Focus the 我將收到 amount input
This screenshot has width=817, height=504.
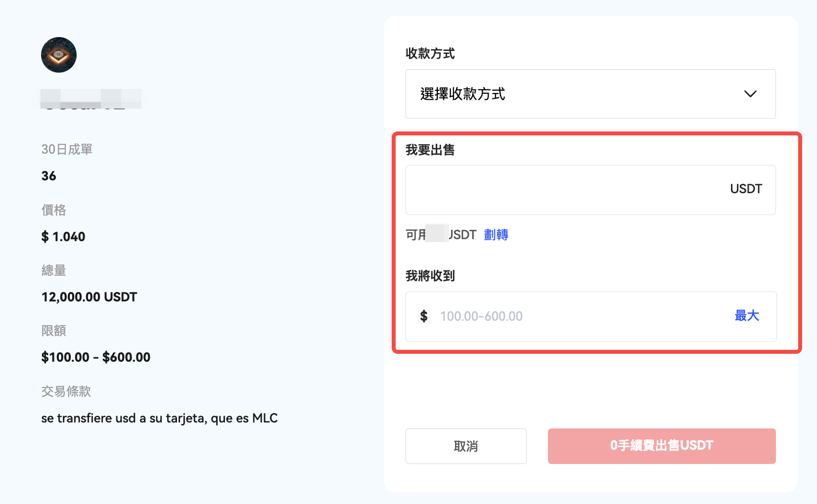579,316
